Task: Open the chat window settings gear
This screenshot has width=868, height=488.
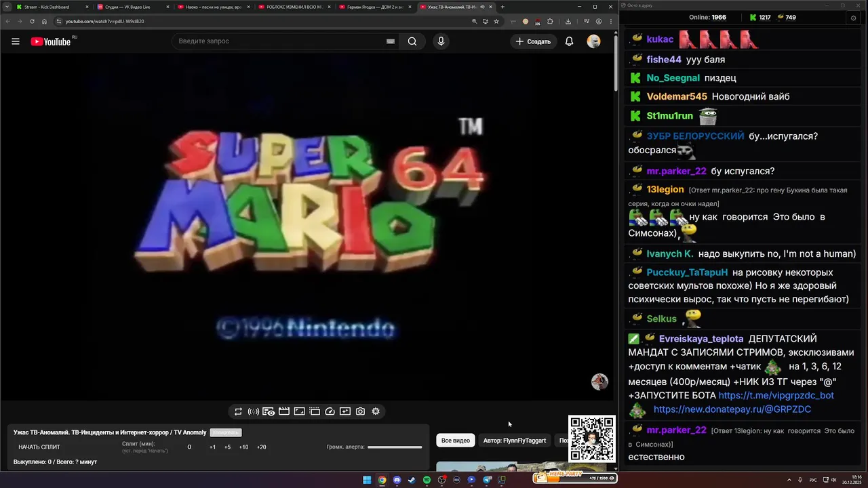Action: click(x=853, y=18)
